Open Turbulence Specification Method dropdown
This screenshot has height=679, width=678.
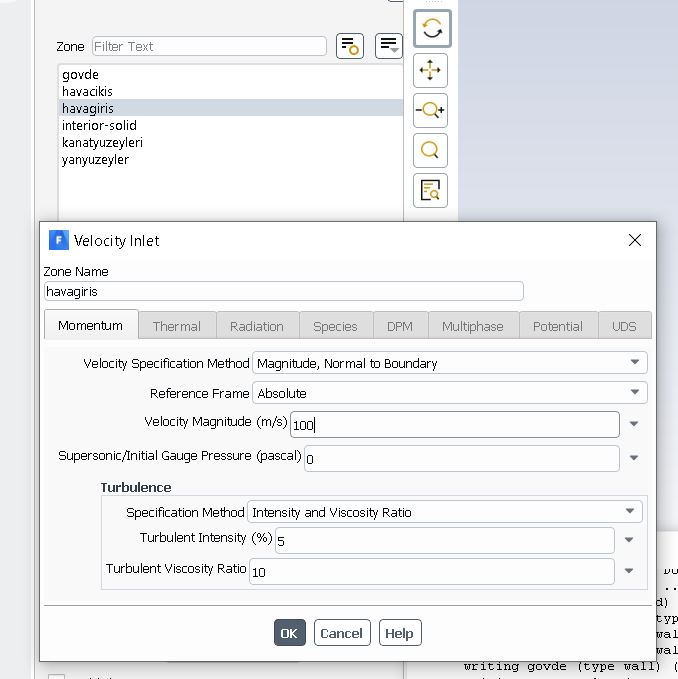click(x=445, y=512)
